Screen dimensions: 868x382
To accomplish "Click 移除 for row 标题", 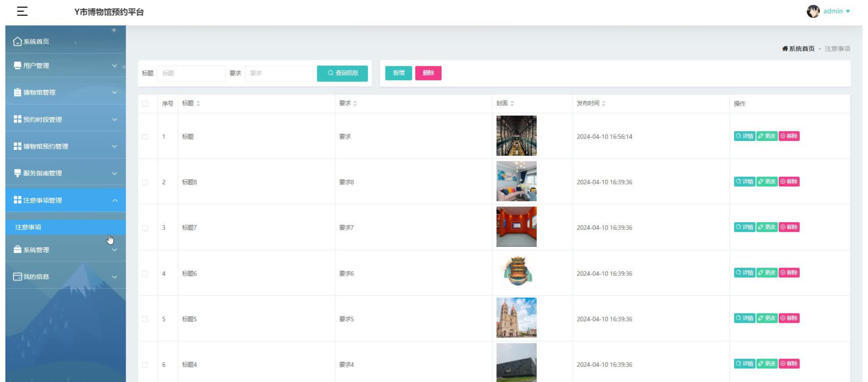I will pyautogui.click(x=789, y=136).
